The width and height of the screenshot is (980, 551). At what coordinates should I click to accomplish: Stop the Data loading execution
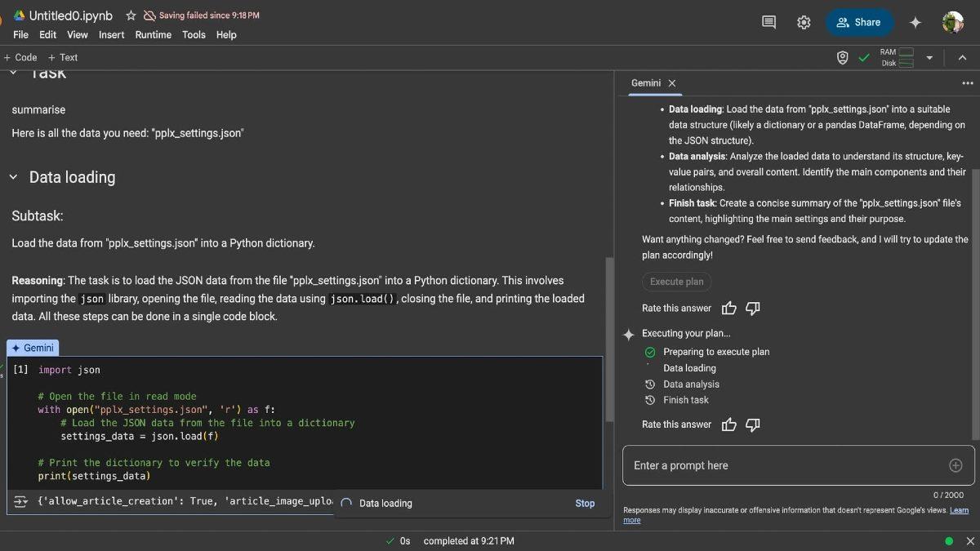585,504
